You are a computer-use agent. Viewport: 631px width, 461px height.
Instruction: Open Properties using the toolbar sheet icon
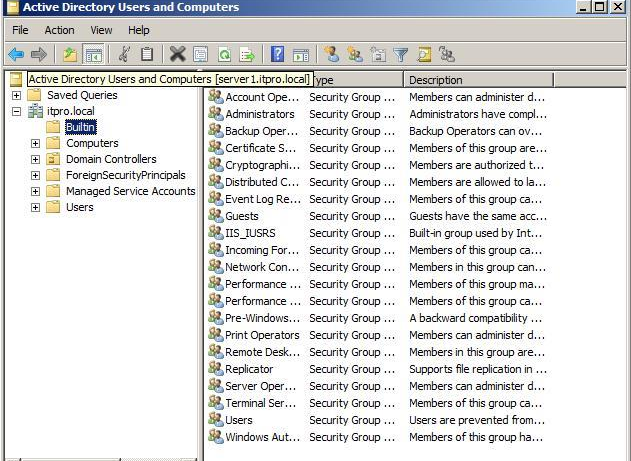(x=201, y=54)
